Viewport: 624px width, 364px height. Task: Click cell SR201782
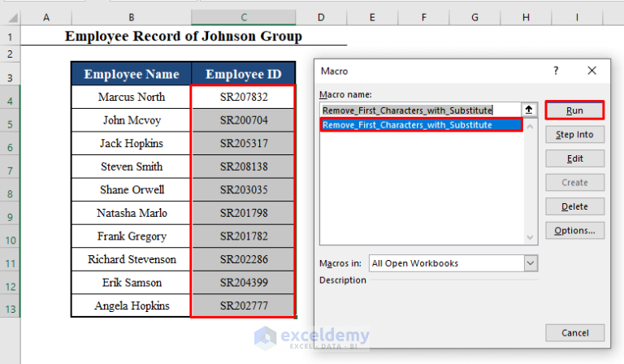(x=244, y=236)
